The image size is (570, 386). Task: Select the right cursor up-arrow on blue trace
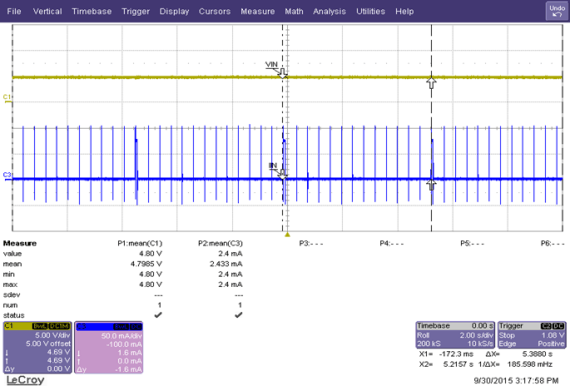(x=431, y=185)
